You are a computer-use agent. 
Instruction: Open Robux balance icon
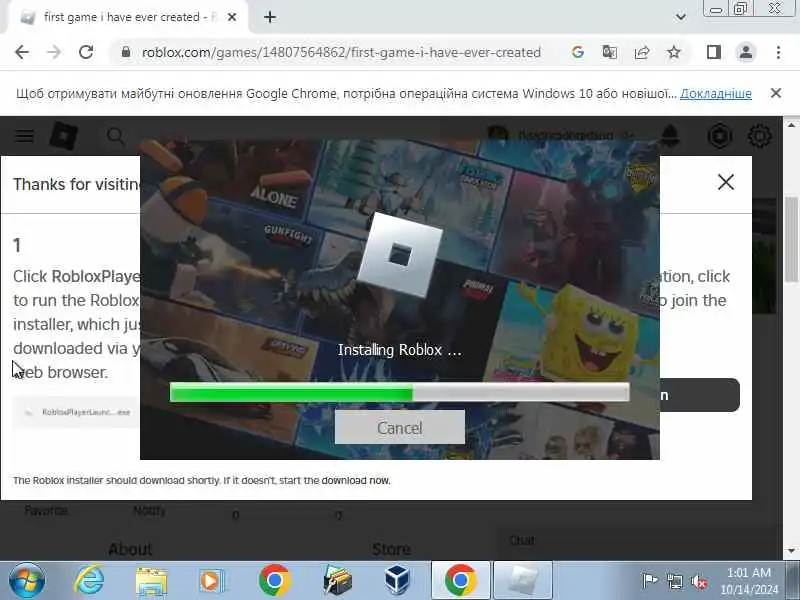tap(719, 136)
